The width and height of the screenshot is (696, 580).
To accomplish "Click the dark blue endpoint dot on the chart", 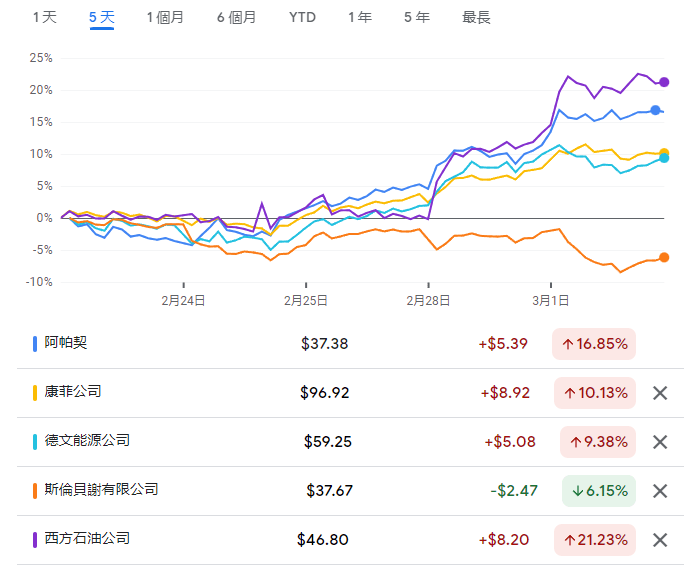I will (x=656, y=110).
